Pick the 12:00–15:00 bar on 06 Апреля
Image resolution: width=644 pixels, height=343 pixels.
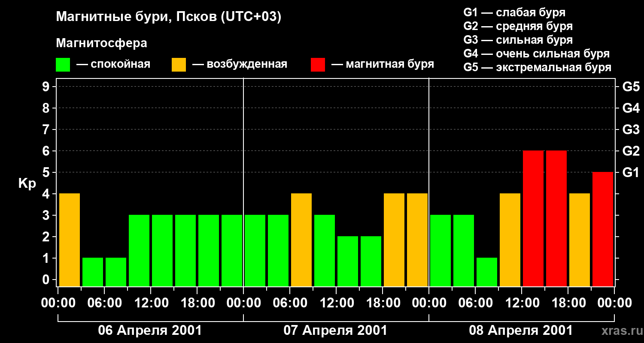point(162,250)
